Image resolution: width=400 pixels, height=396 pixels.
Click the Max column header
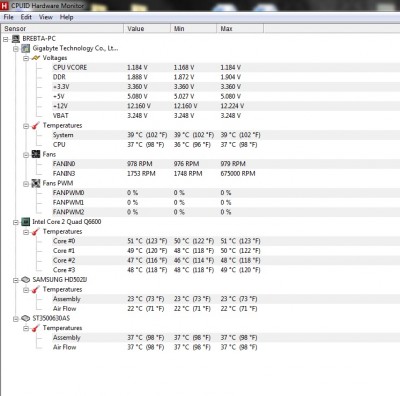click(240, 29)
